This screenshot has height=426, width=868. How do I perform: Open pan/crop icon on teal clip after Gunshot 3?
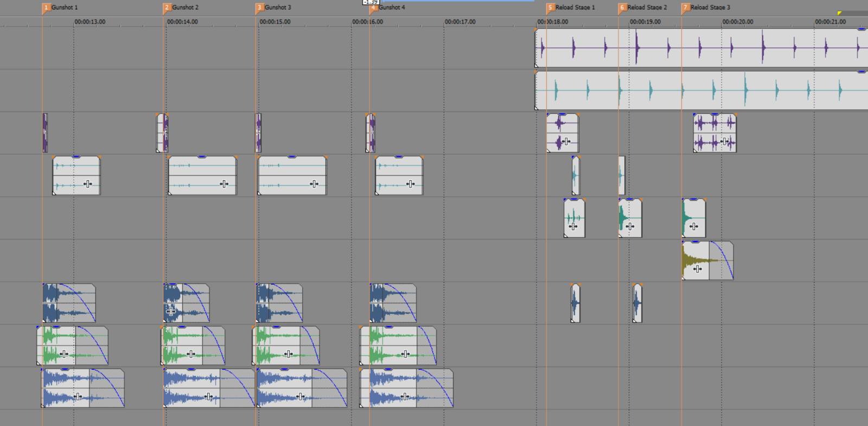click(314, 184)
